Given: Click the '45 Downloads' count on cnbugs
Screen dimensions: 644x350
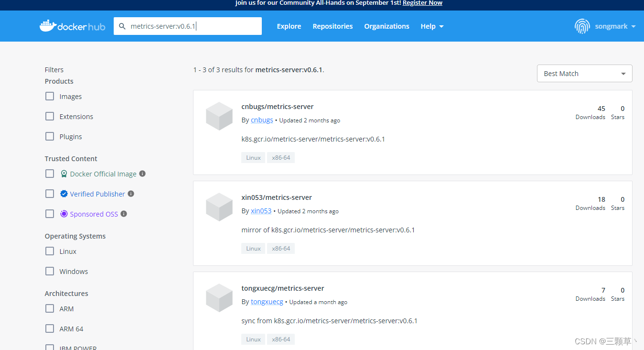Looking at the screenshot, I should [590, 112].
